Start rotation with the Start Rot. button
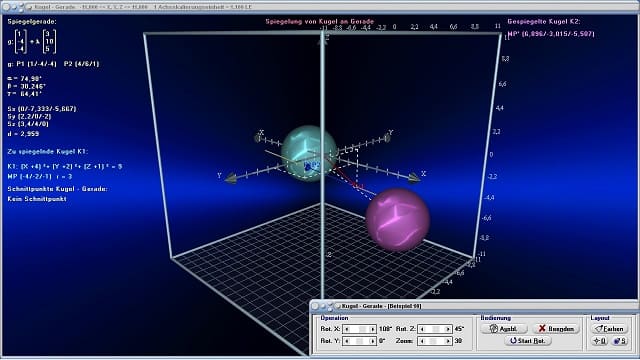 pos(528,340)
